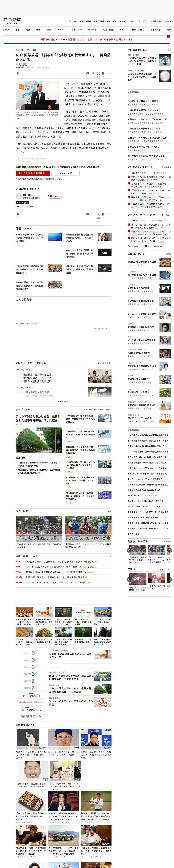Click もっと見る beside ソーシャルランキング
174x868 pixels.
[x=166, y=215]
